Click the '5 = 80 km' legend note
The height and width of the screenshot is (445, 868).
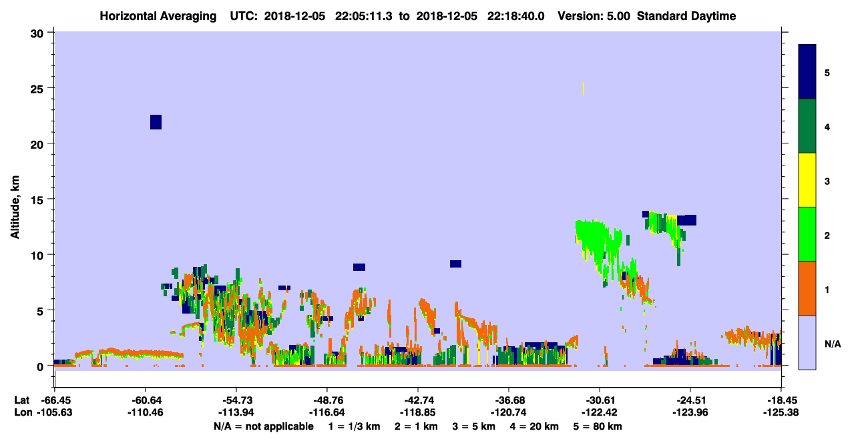point(599,426)
